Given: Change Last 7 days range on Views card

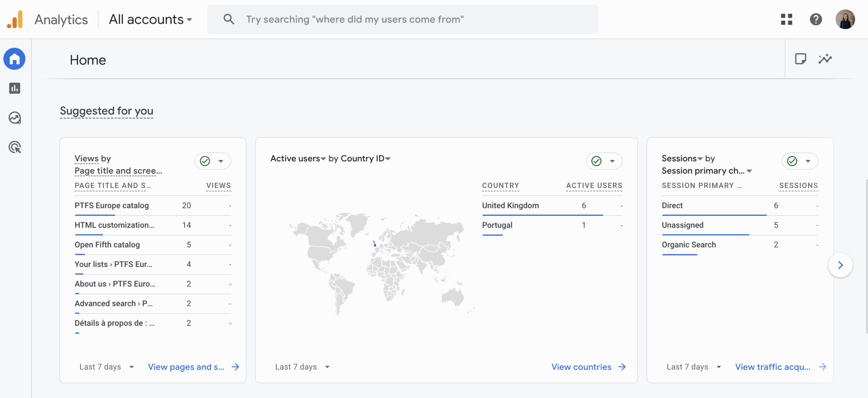Looking at the screenshot, I should pos(107,367).
